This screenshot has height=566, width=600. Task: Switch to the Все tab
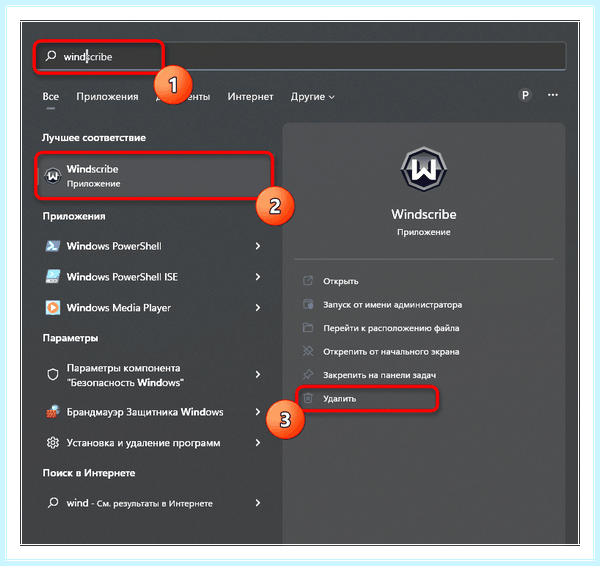click(x=51, y=96)
